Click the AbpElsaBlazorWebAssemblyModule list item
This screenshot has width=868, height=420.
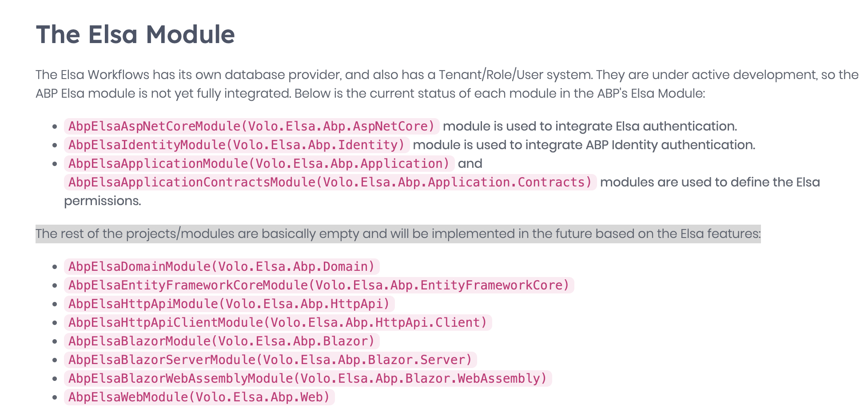tap(307, 379)
